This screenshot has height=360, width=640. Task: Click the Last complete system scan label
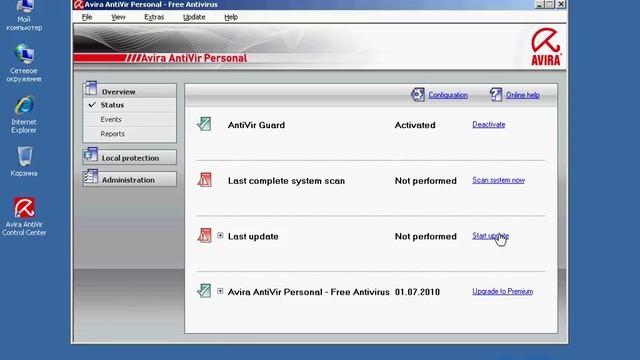[286, 181]
